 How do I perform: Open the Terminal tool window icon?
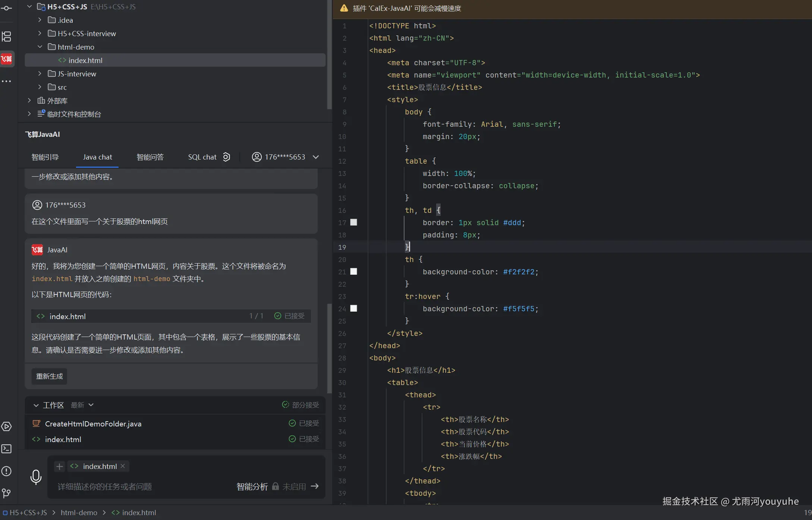[x=6, y=449]
